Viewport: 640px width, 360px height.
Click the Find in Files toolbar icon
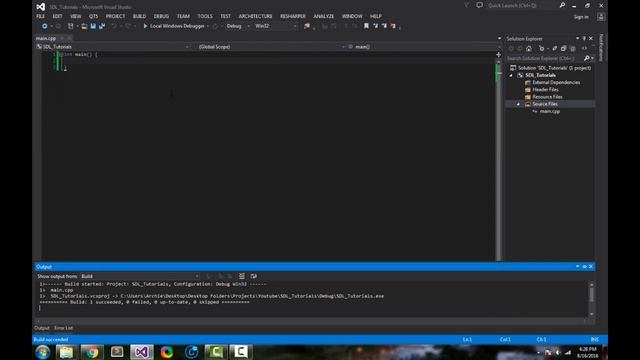point(307,26)
